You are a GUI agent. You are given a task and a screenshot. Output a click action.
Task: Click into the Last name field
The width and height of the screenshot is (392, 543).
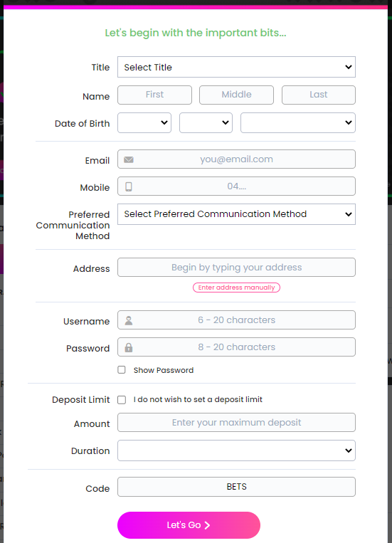click(x=319, y=95)
